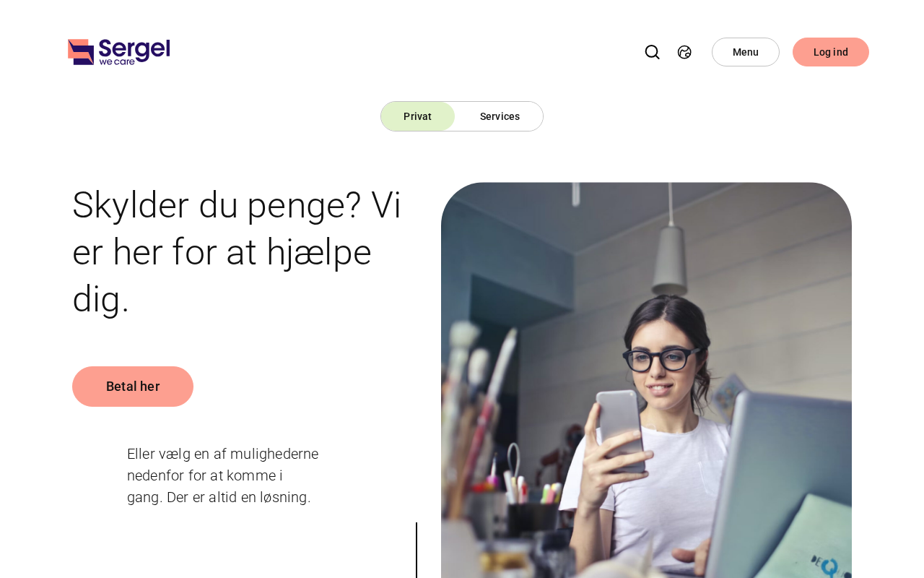This screenshot has height=578, width=924.
Task: Open the search magnifier icon
Action: pyautogui.click(x=652, y=52)
